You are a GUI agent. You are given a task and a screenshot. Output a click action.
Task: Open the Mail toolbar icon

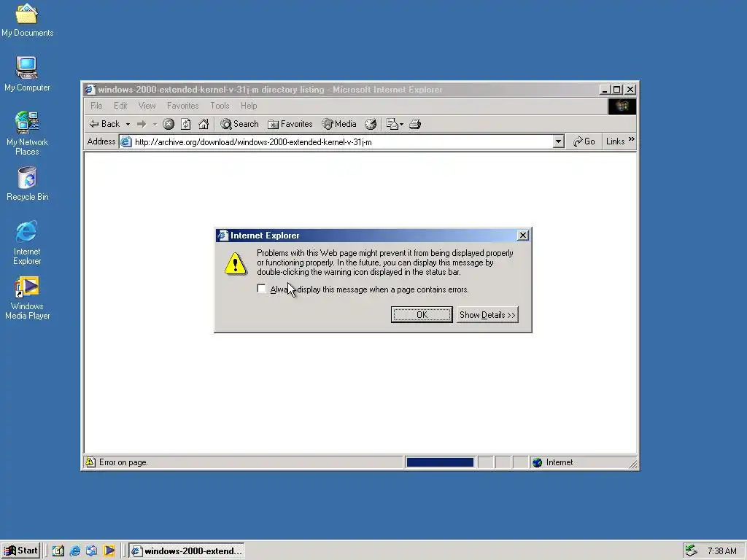pyautogui.click(x=392, y=124)
